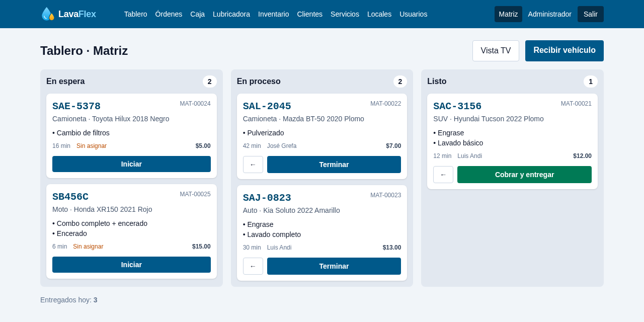Click Sin asignar on SAE-5378 card
Screen dimensions: 644x322
tap(92, 146)
